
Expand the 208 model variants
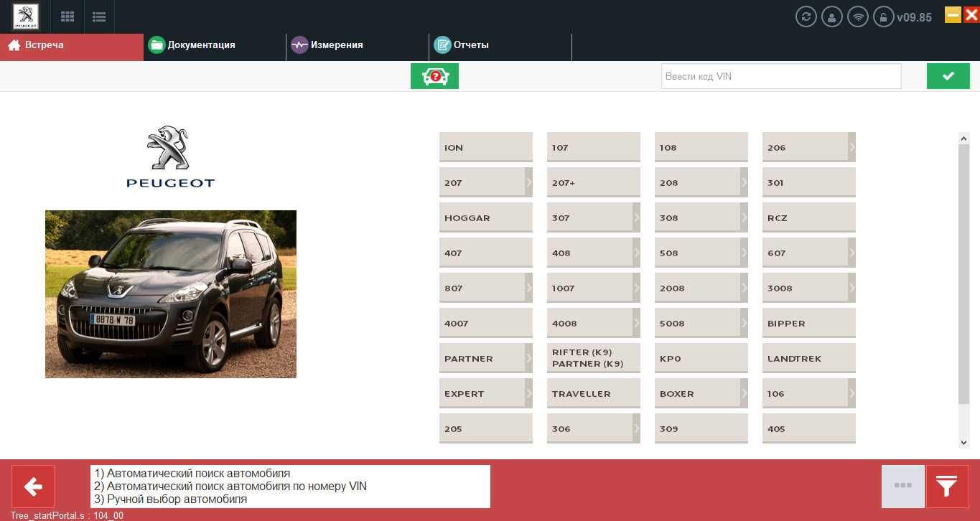[744, 182]
